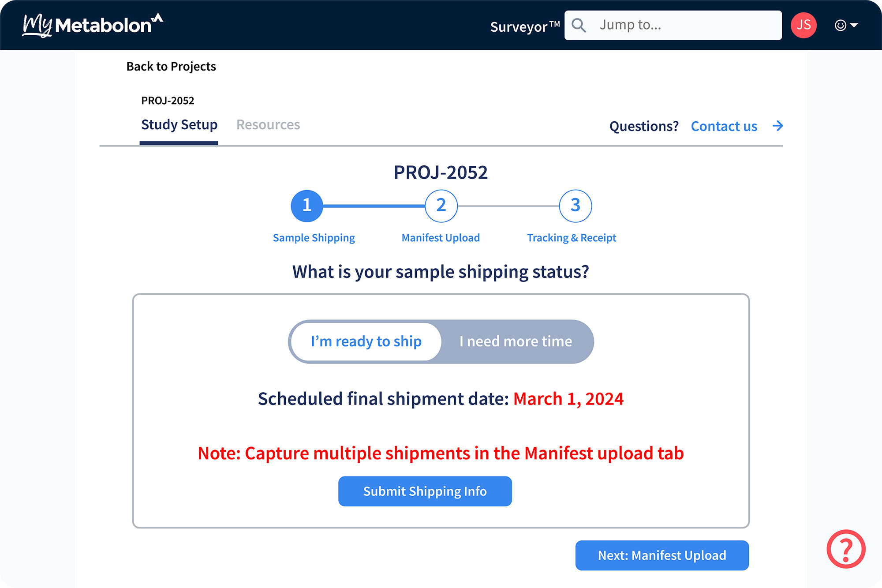The height and width of the screenshot is (588, 882).
Task: Toggle the shipping status selector
Action: pos(441,341)
